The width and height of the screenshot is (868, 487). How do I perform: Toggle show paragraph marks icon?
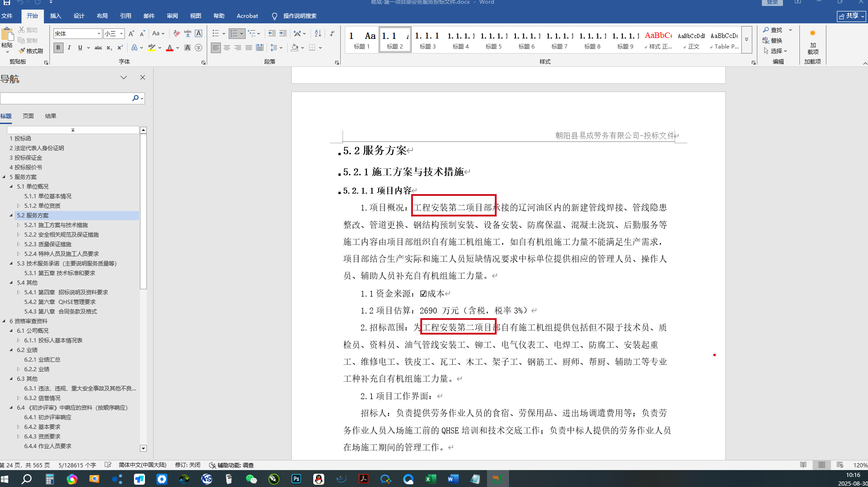(332, 33)
